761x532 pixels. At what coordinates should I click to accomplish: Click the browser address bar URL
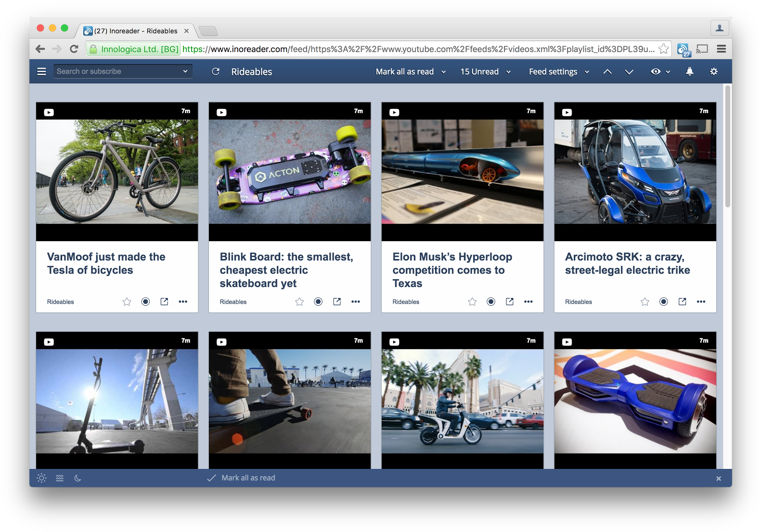pyautogui.click(x=418, y=49)
